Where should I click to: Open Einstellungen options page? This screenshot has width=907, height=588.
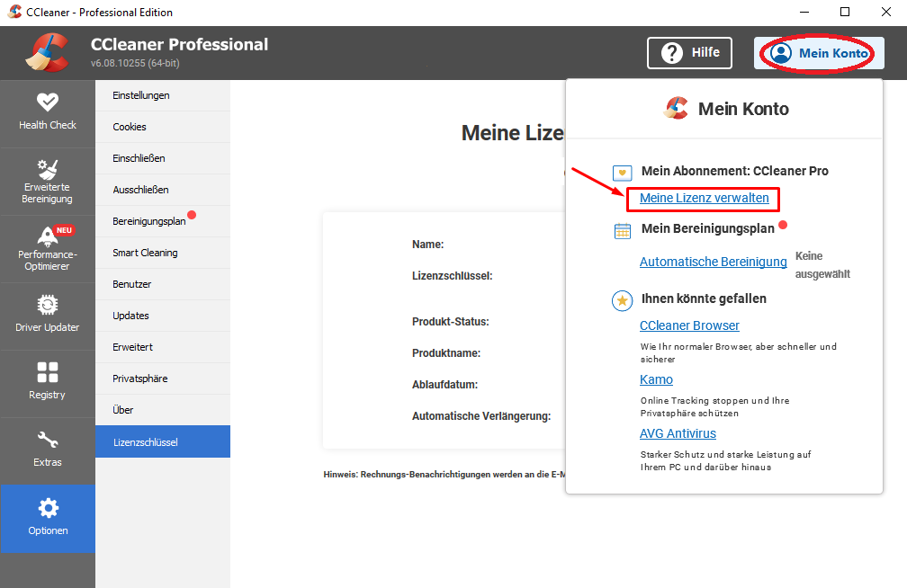tap(163, 95)
